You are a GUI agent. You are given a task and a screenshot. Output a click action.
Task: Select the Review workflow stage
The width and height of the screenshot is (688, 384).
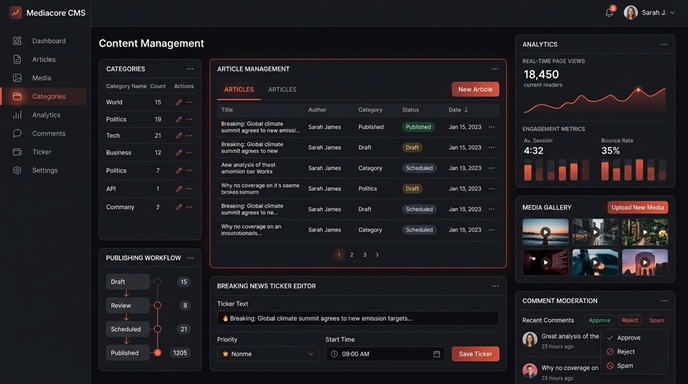[128, 305]
